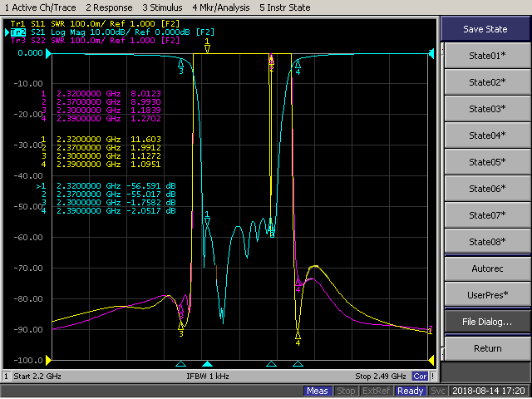The height and width of the screenshot is (399, 532).
Task: Open the Response menu
Action: 109,7
